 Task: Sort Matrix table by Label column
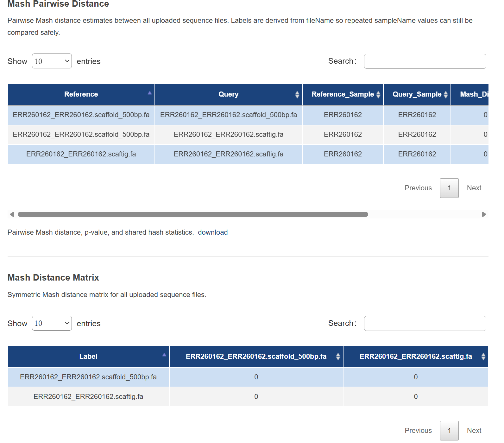88,357
